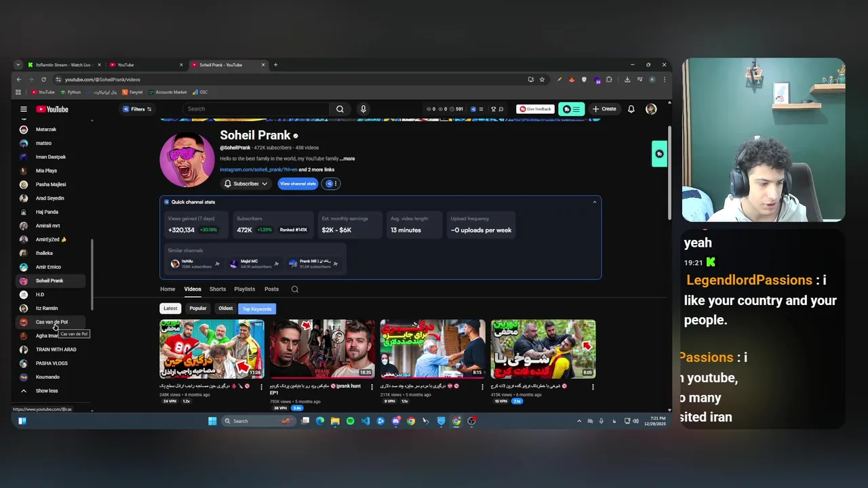
Task: Select the Latest sort chip
Action: (x=170, y=308)
